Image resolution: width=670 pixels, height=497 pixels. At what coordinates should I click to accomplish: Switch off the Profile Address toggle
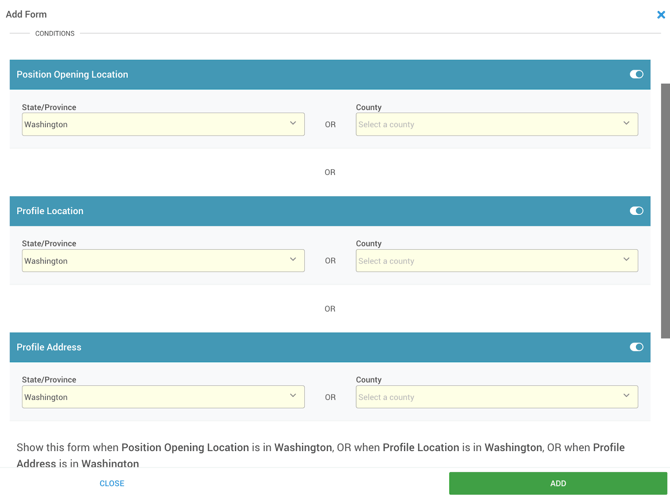(636, 347)
